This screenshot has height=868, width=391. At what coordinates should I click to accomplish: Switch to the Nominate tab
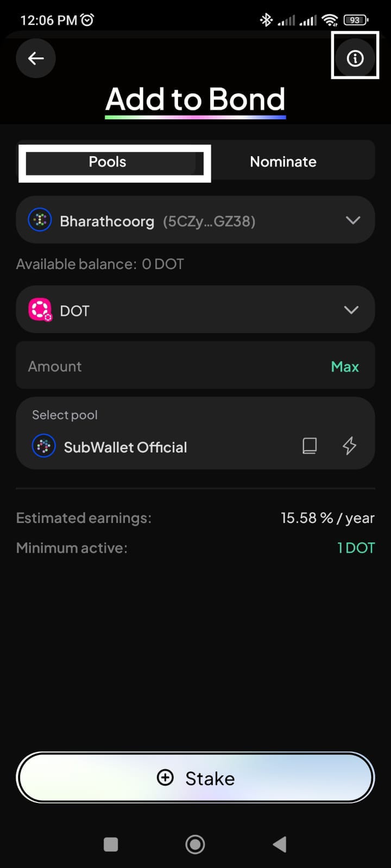pos(283,162)
